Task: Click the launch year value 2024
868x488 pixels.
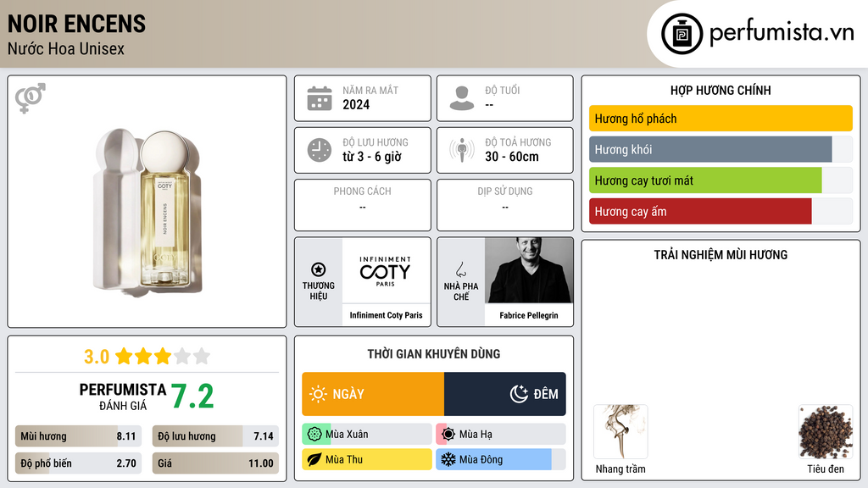Action: (356, 104)
